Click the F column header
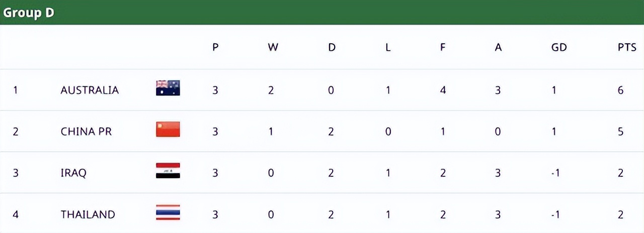 click(x=443, y=48)
